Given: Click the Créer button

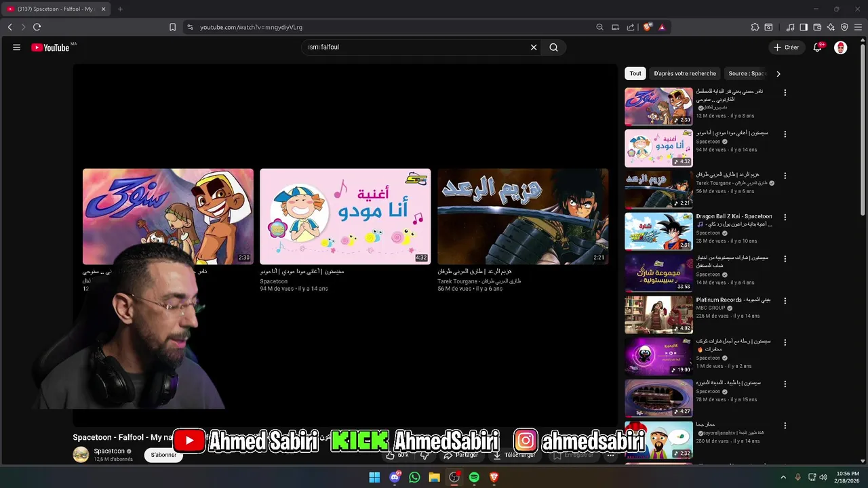Looking at the screenshot, I should tap(787, 47).
